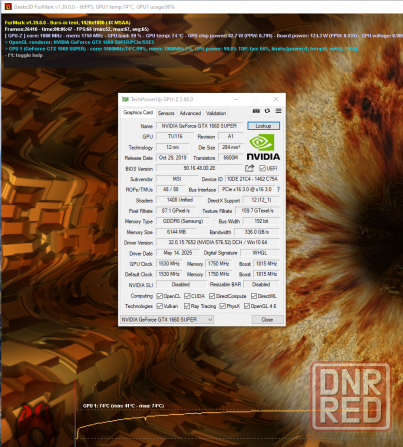The height and width of the screenshot is (447, 403).
Task: Toggle the UEFI checkbox
Action: 262,168
